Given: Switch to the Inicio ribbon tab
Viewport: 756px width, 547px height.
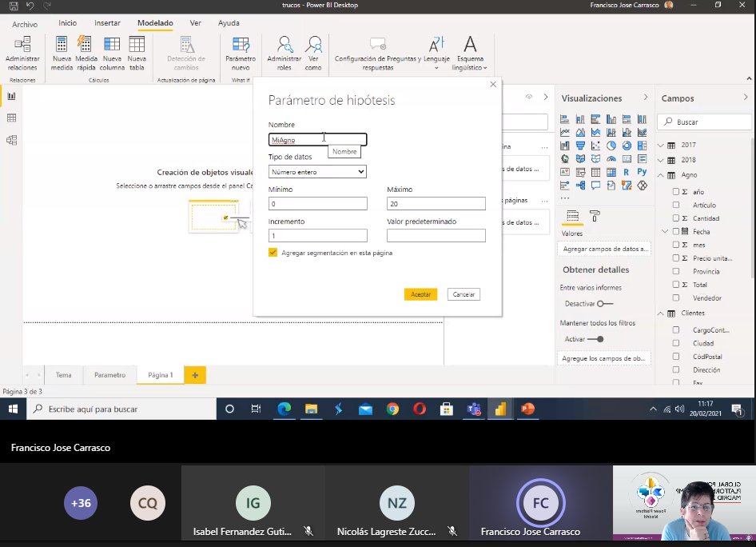Looking at the screenshot, I should (x=67, y=22).
